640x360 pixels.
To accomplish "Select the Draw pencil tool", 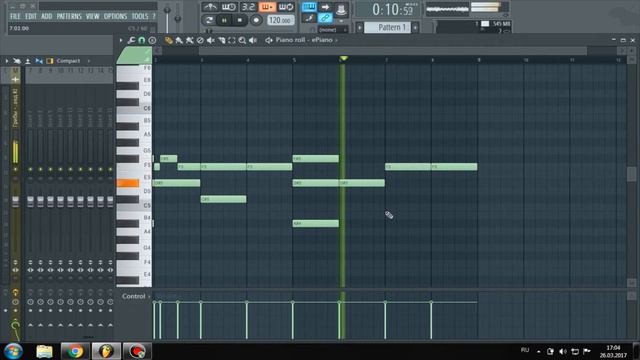I will [169, 40].
